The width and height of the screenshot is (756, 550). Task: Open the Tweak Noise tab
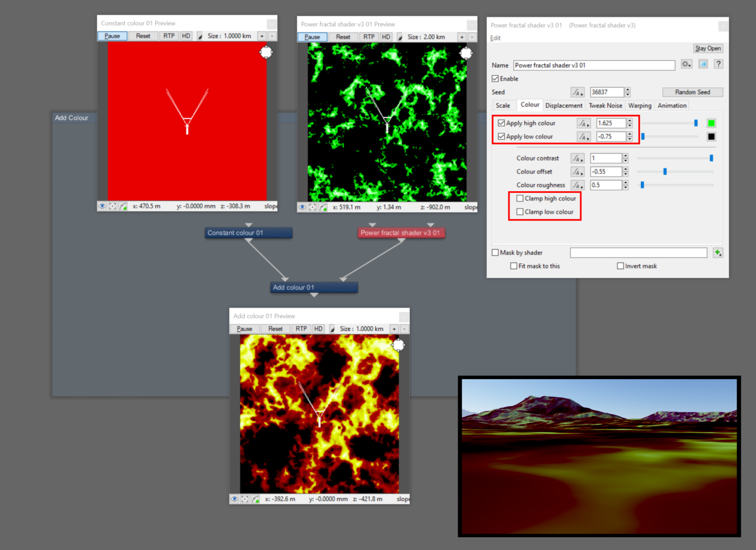pyautogui.click(x=605, y=105)
